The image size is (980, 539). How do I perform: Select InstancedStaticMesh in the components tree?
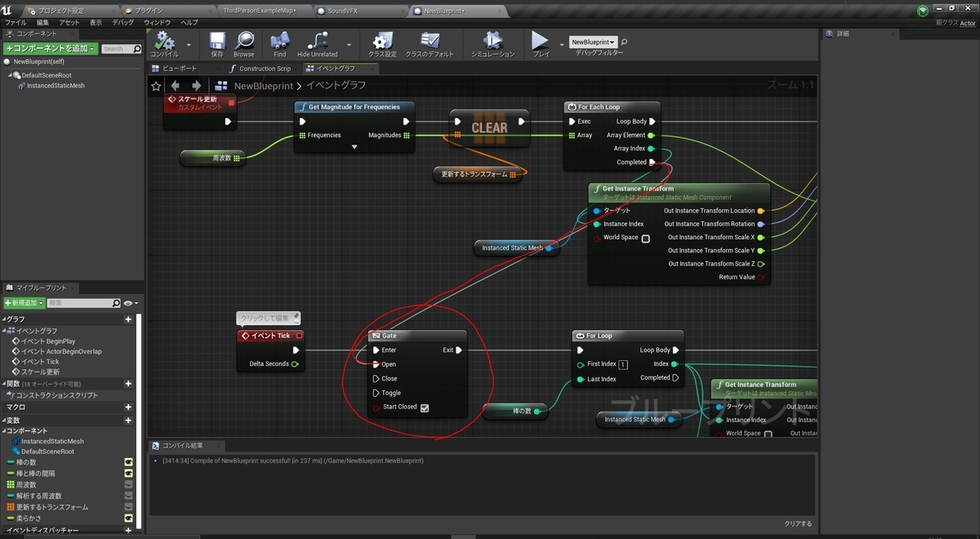point(56,86)
